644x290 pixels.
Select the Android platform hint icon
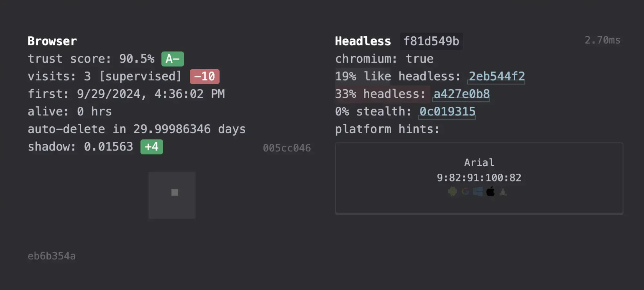(x=452, y=192)
